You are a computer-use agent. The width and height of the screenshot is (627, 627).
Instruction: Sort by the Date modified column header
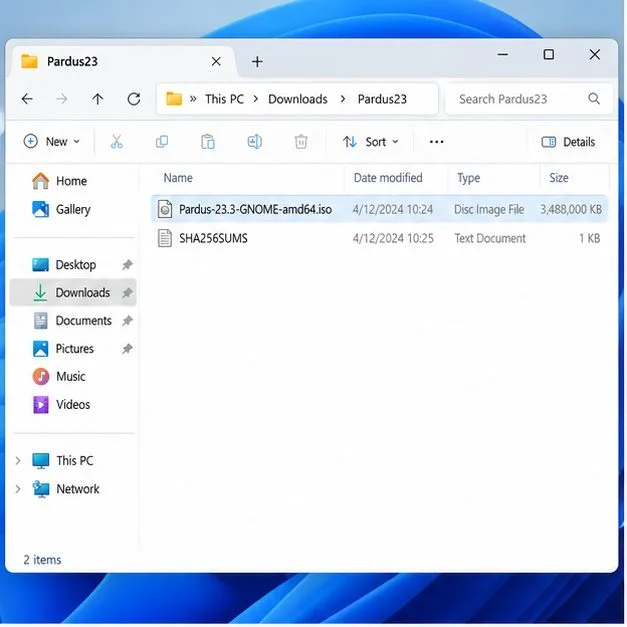tap(388, 178)
